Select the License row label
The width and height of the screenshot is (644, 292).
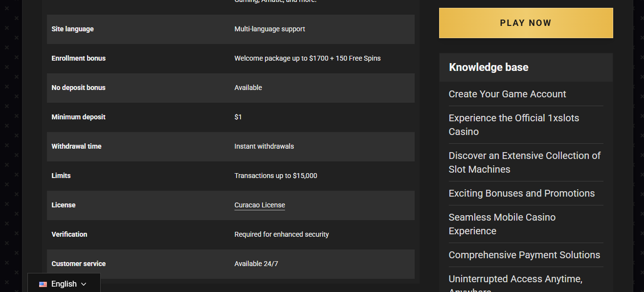coord(64,205)
